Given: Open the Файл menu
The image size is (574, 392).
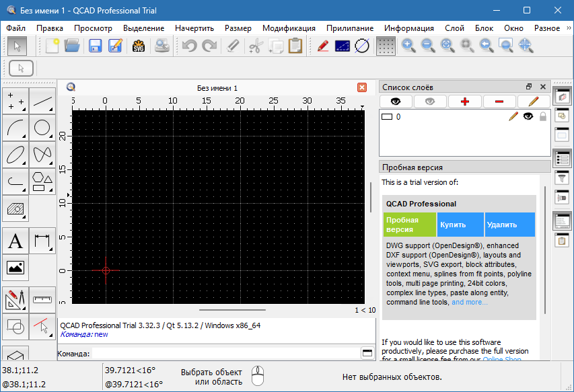Looking at the screenshot, I should pyautogui.click(x=15, y=28).
